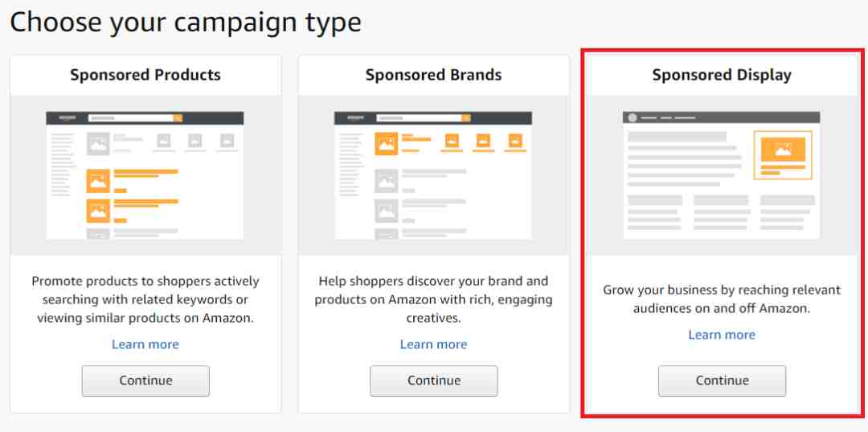Viewport: 868px width, 432px height.
Task: Click the Sponsored Products preview illustration
Action: click(x=145, y=175)
